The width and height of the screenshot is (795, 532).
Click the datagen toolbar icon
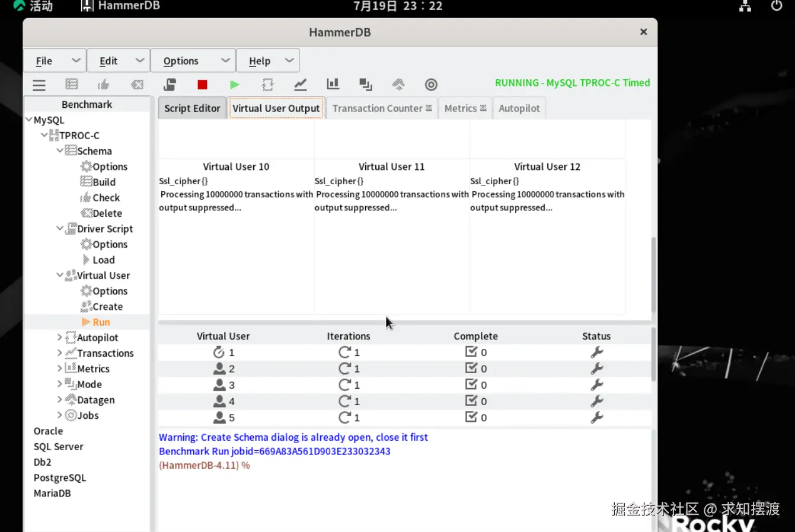[398, 84]
